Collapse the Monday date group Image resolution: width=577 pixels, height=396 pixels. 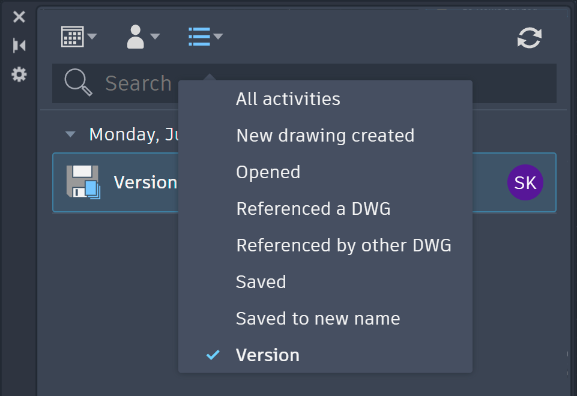point(70,134)
